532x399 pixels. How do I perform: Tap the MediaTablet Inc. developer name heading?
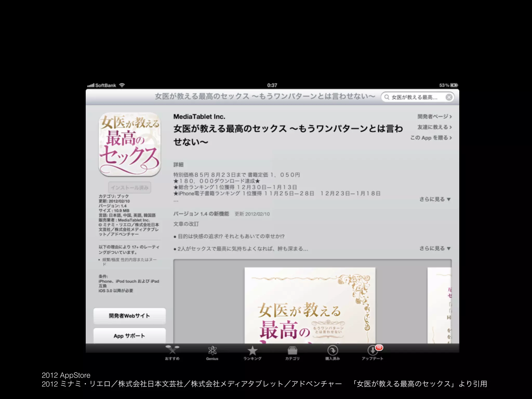pos(199,117)
